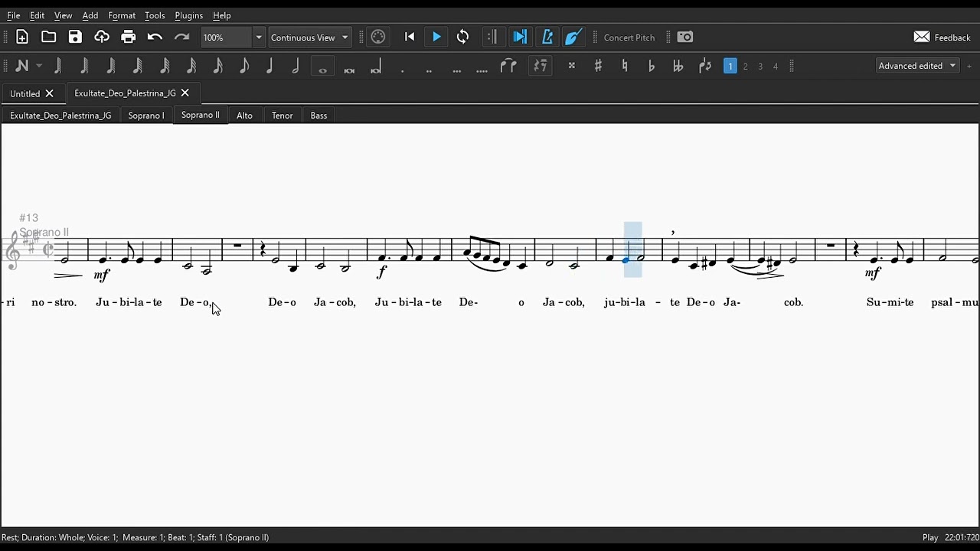Switch to voice 4
The height and width of the screenshot is (551, 980).
pos(775,67)
